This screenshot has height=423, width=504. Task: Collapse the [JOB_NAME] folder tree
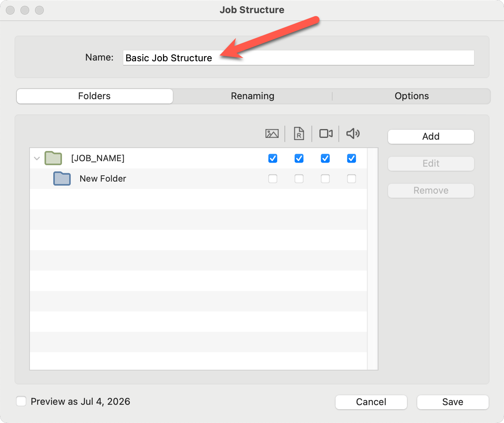pos(37,159)
